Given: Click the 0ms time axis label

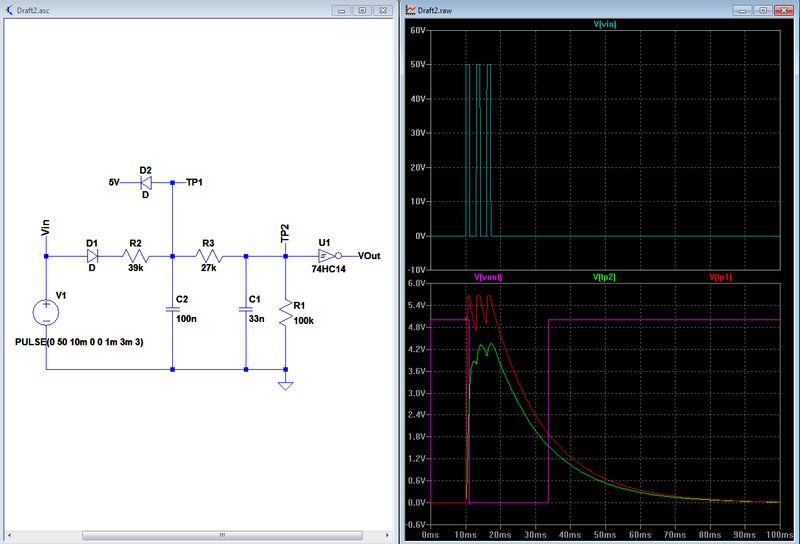Looking at the screenshot, I should click(x=431, y=535).
